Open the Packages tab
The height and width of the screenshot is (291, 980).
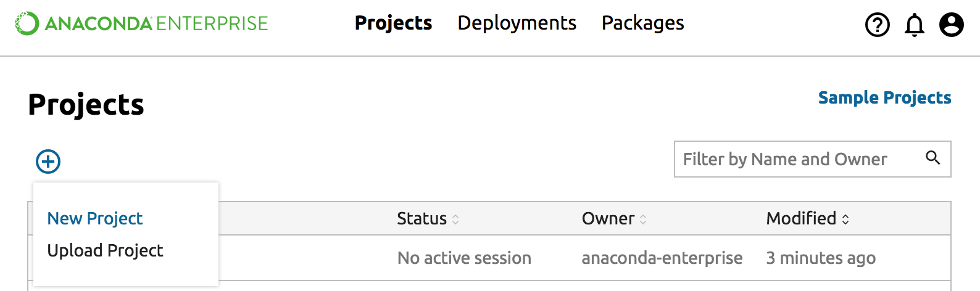coord(642,23)
